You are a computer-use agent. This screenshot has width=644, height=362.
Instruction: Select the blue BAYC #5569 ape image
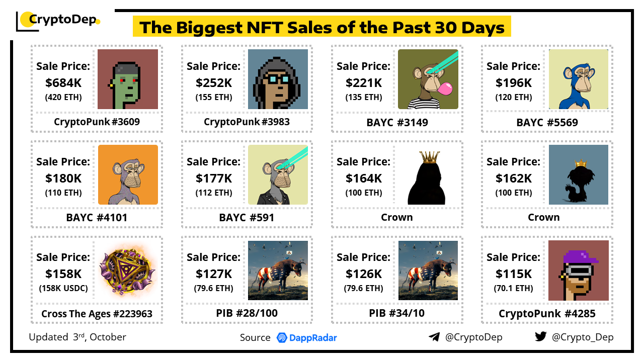[x=578, y=79]
